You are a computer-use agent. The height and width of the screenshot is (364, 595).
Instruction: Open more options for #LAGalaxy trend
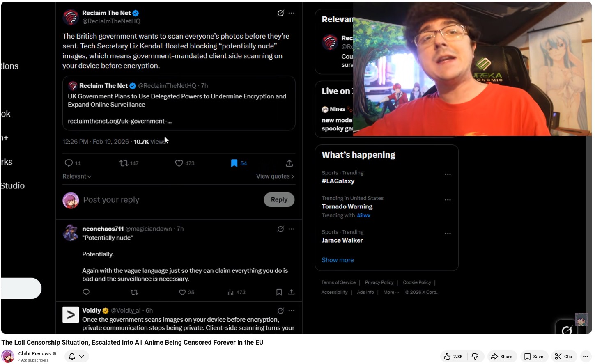448,174
